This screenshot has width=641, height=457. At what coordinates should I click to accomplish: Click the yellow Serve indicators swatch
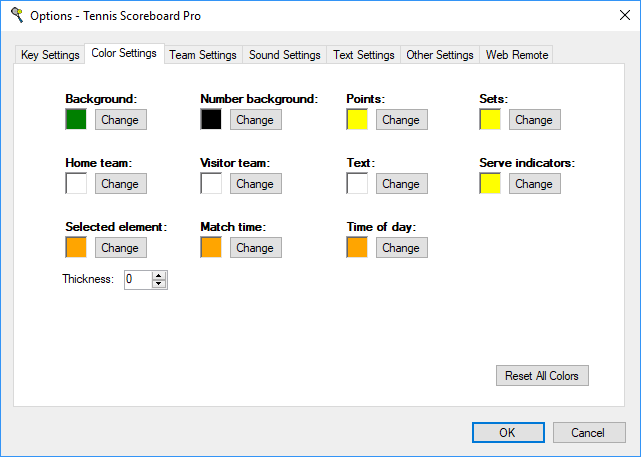490,184
